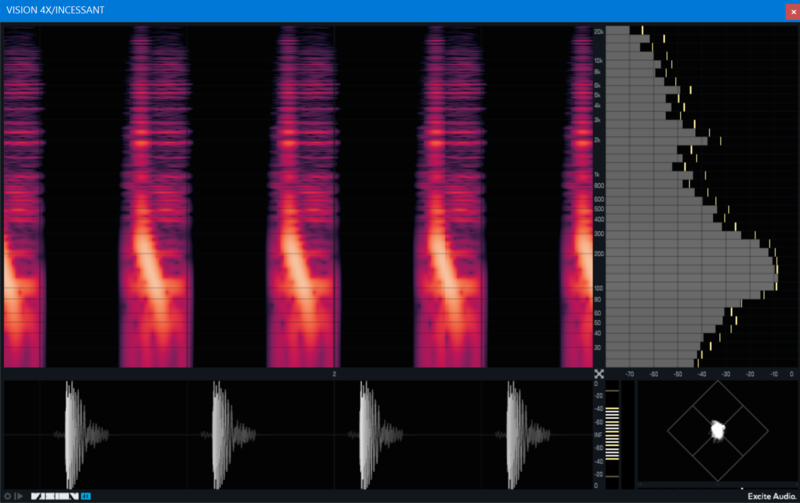Screen dimensions: 800x503
Task: Click the stereo level meter with yellow bars
Action: pyautogui.click(x=612, y=435)
